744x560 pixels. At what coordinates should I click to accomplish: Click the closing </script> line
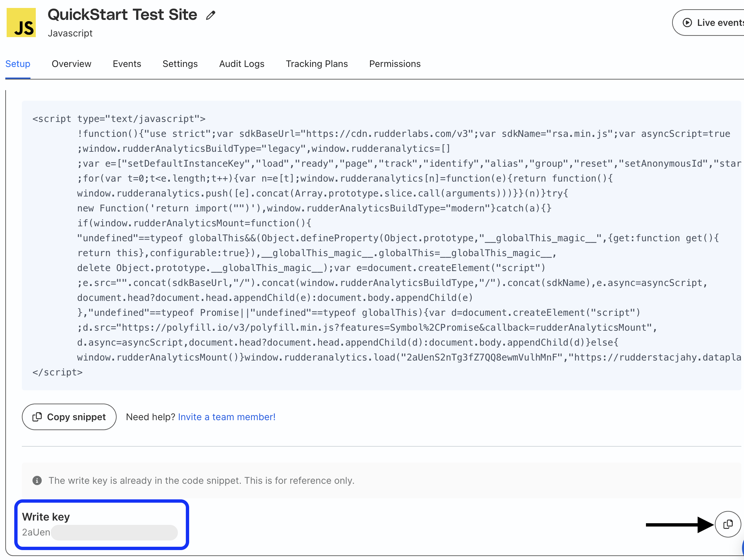(x=58, y=372)
